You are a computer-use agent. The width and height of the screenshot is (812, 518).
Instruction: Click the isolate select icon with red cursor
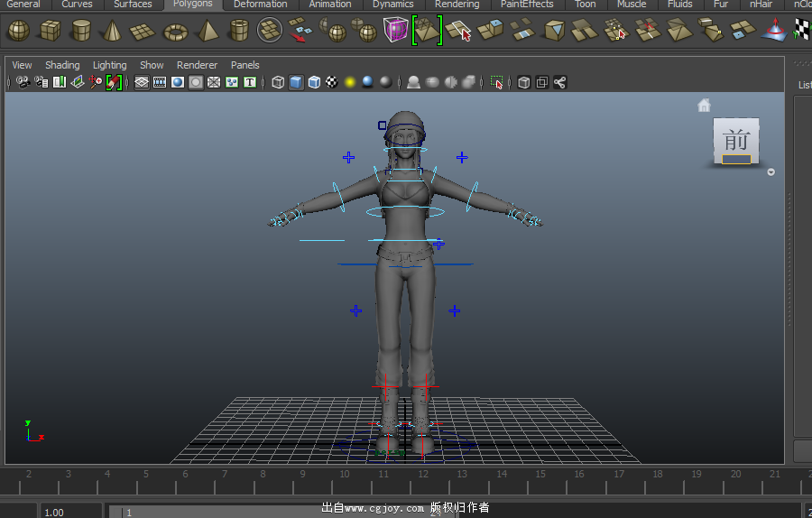(x=496, y=82)
